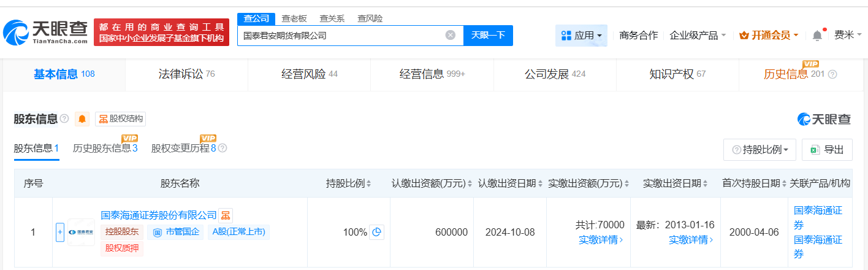This screenshot has width=868, height=270.
Task: Click the TianYanCha logo
Action: [x=47, y=33]
